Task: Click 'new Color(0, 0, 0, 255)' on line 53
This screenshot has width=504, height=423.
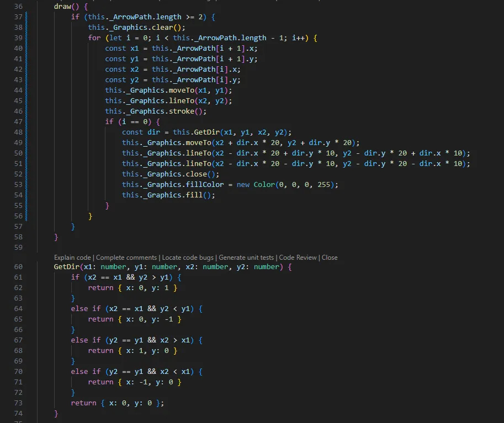Action: pyautogui.click(x=285, y=185)
